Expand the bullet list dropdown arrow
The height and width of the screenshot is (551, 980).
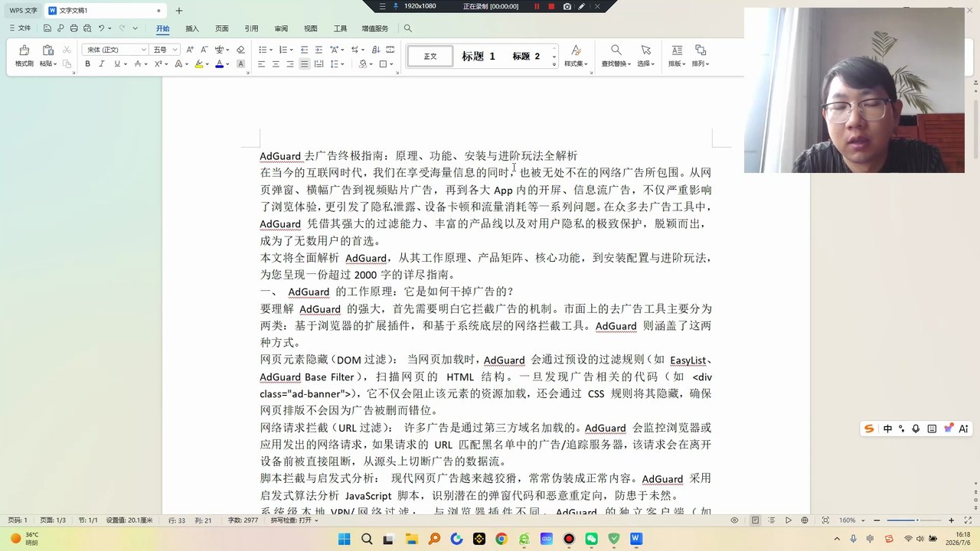(x=270, y=49)
